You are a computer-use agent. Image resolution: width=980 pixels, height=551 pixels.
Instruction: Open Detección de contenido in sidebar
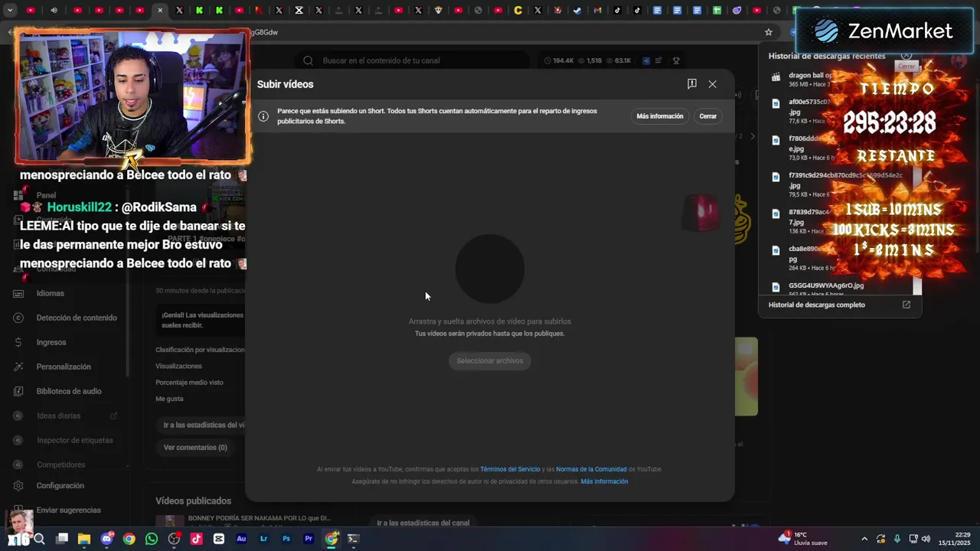[x=77, y=318]
